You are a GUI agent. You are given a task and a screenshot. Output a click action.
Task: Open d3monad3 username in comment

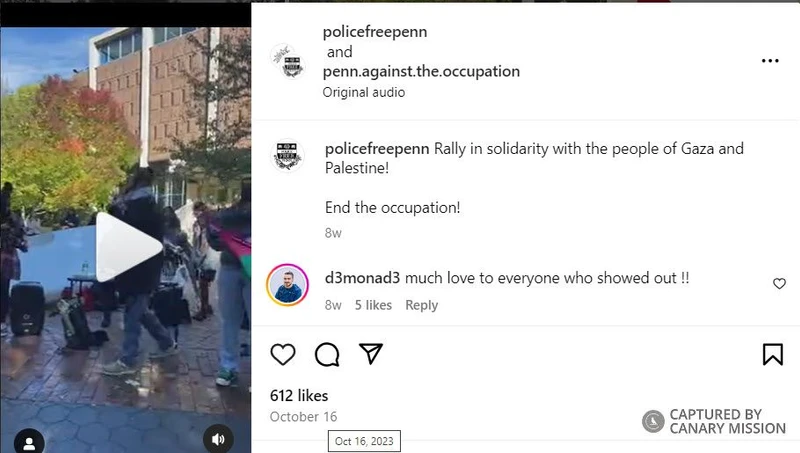pyautogui.click(x=362, y=278)
